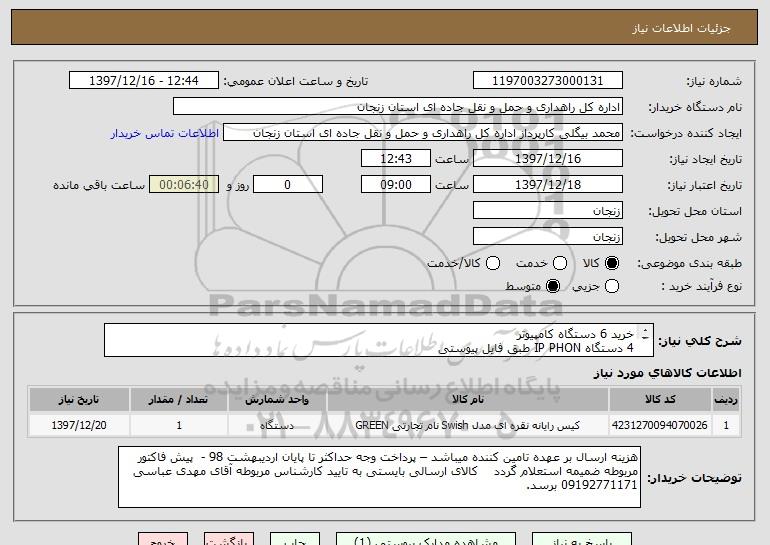The width and height of the screenshot is (770, 545).
Task: Choose the متوسط purchase process option
Action: click(x=553, y=286)
